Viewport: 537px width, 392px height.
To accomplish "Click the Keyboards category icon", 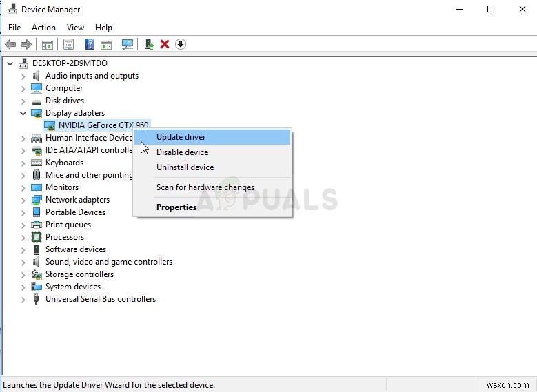I will [x=37, y=163].
